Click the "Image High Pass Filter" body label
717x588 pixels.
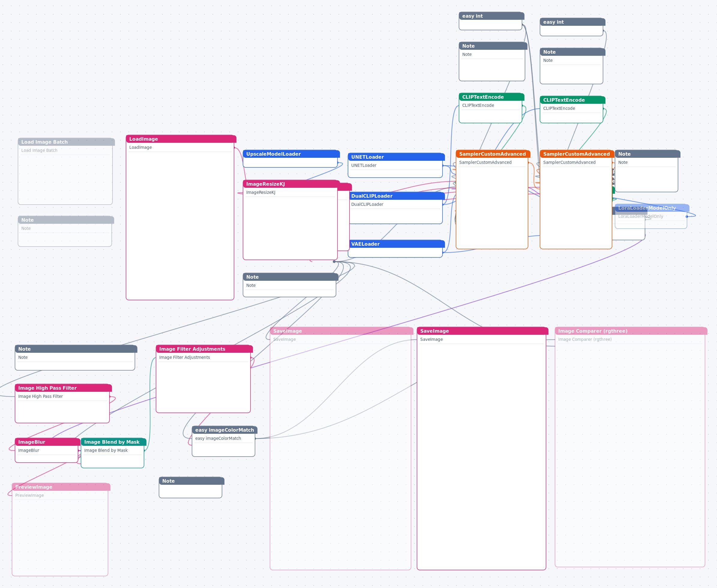coord(40,396)
